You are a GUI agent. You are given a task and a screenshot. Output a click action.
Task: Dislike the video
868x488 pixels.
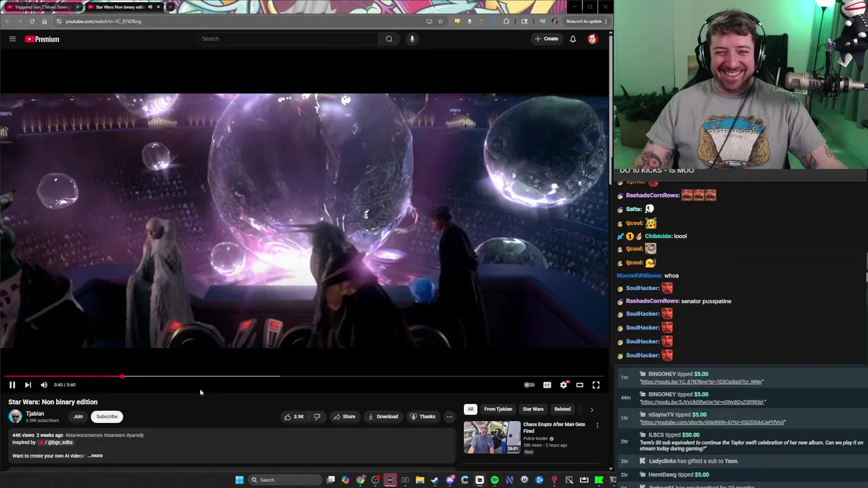pos(317,417)
